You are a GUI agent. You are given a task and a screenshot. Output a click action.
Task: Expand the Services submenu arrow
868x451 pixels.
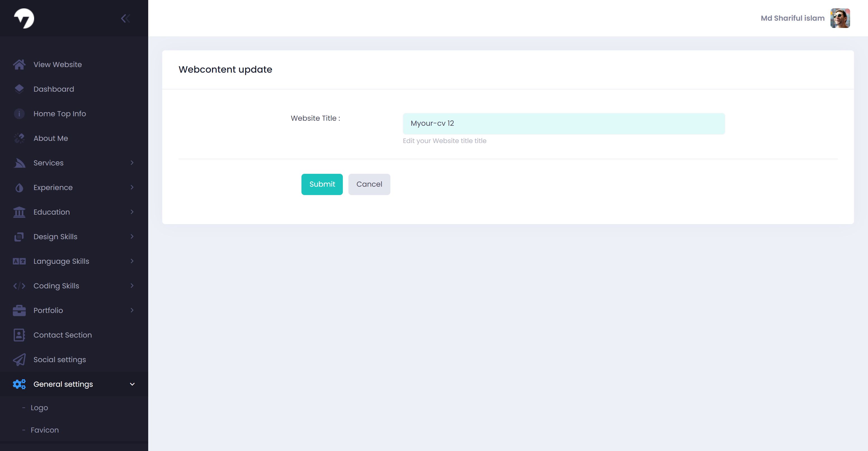(132, 163)
